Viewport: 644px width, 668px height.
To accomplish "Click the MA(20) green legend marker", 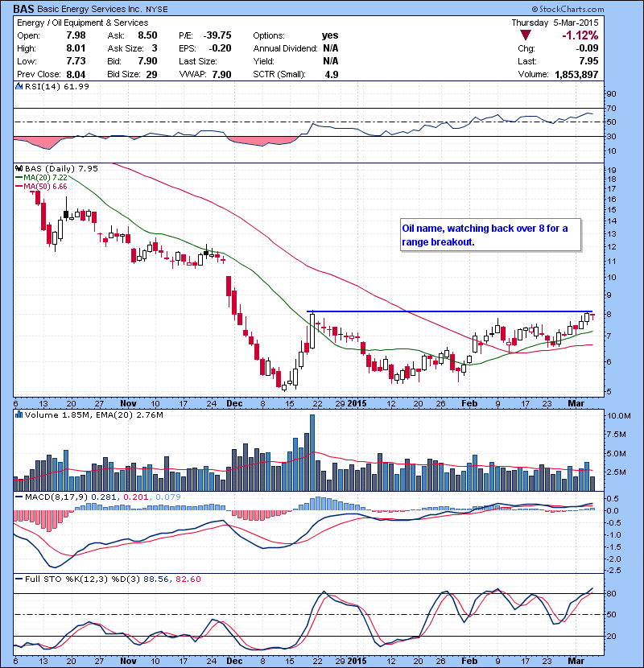I will 19,177.
